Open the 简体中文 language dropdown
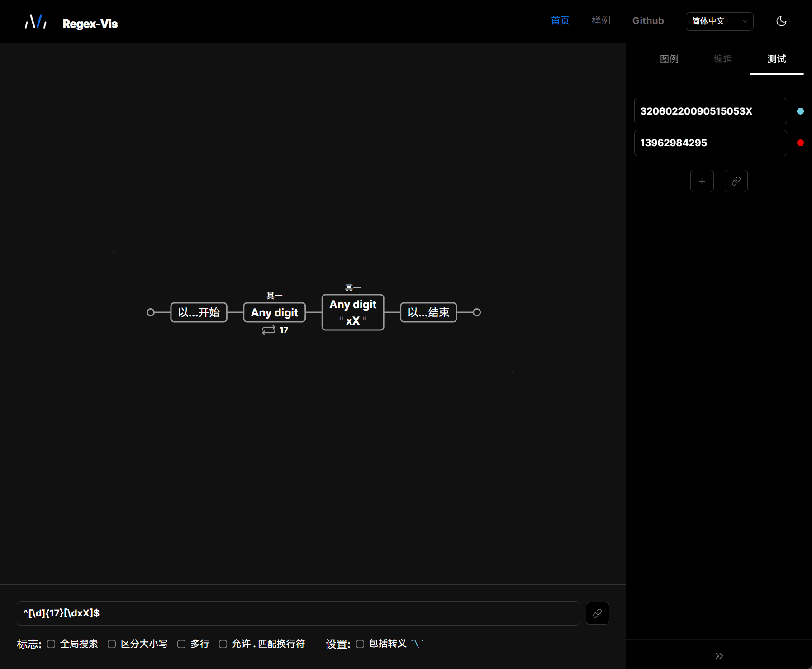 coord(719,21)
